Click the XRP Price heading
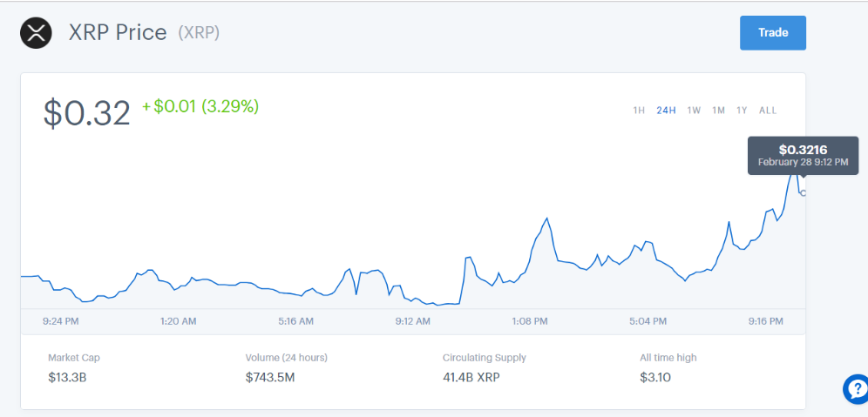 click(118, 33)
